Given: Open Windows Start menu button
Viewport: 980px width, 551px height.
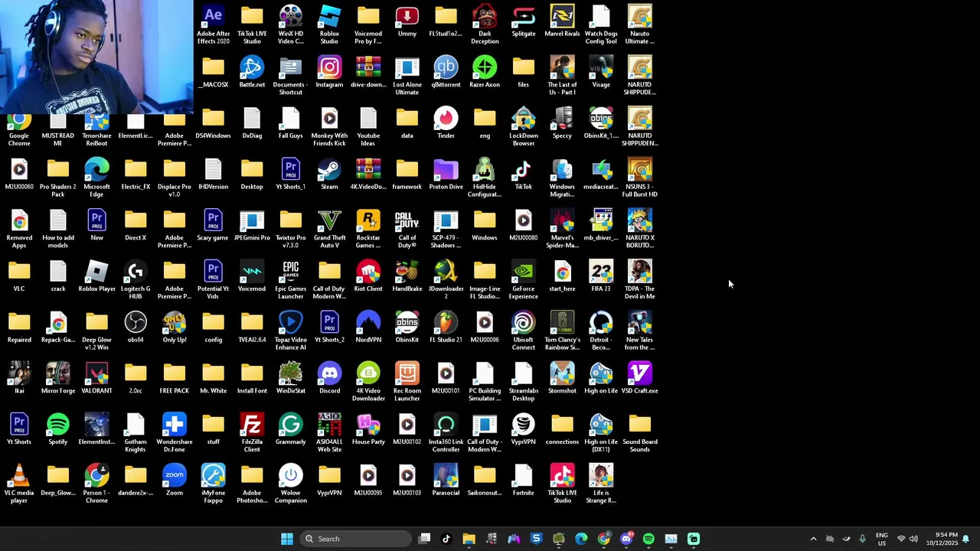Looking at the screenshot, I should pyautogui.click(x=287, y=539).
